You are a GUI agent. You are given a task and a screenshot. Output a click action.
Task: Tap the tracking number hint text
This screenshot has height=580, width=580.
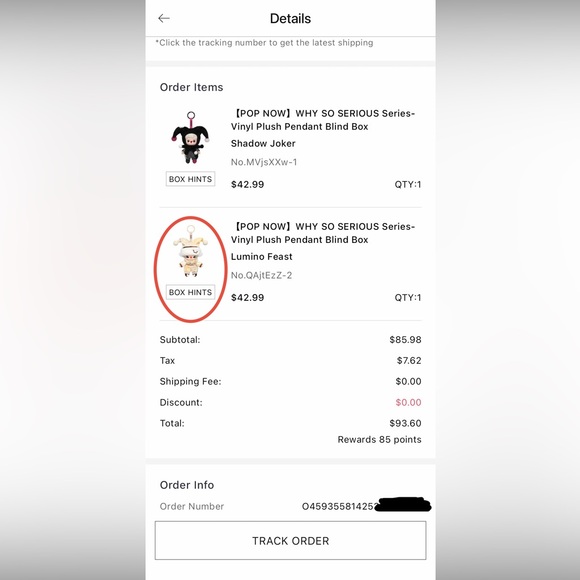(264, 43)
